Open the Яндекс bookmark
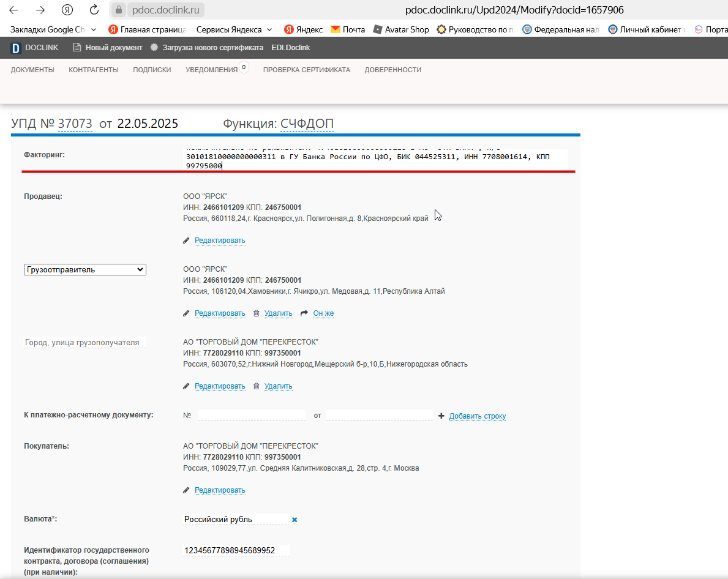Viewport: 728px width, 579px height. pos(304,29)
